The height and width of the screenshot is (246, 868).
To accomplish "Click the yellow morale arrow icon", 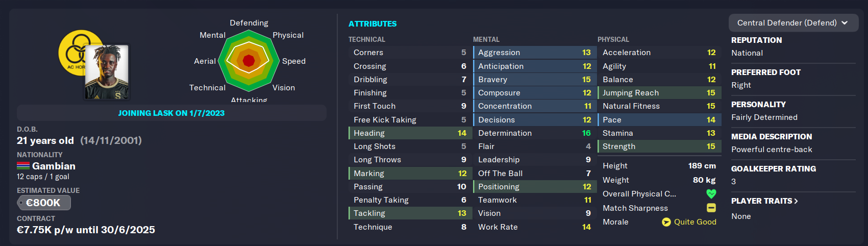I will (666, 222).
